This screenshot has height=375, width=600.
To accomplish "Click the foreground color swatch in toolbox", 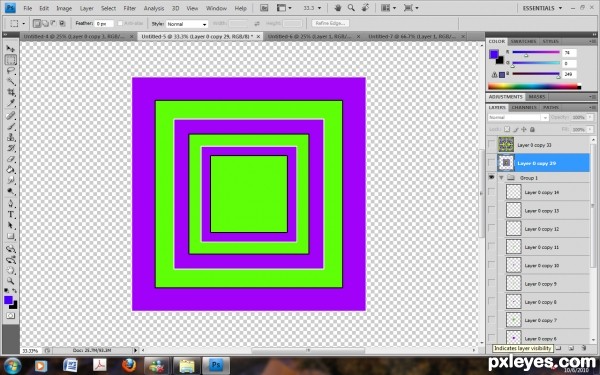I will click(x=8, y=300).
